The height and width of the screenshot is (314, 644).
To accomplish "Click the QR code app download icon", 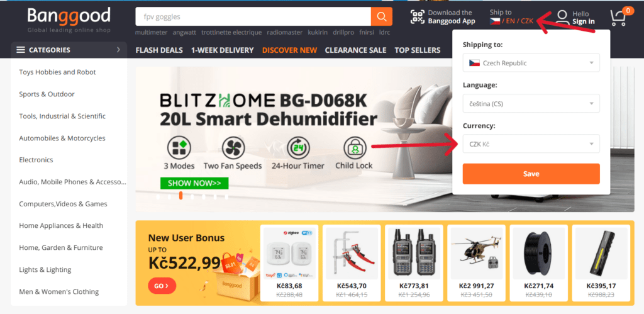I will (418, 17).
